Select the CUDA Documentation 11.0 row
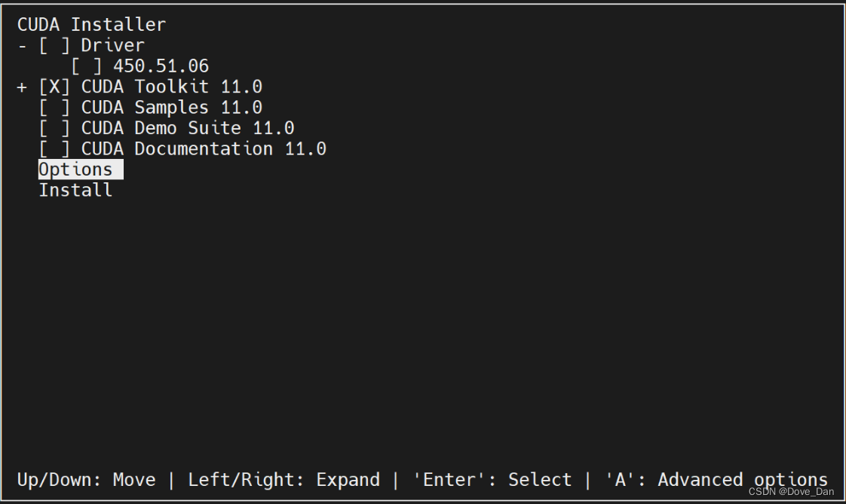 [204, 148]
